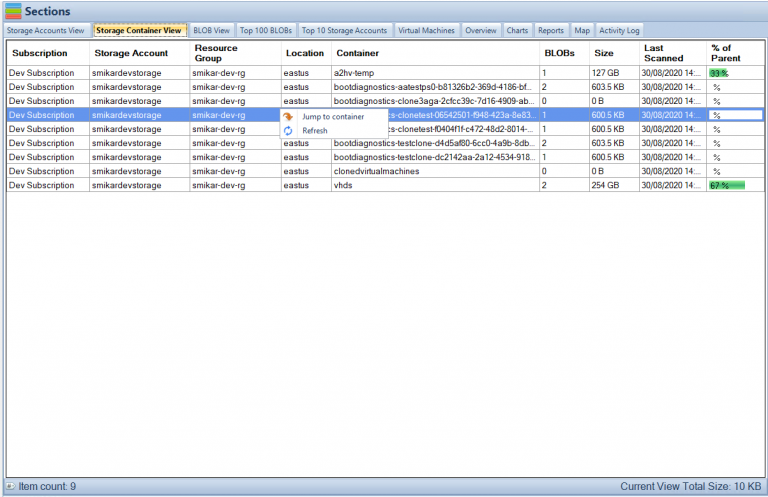Image resolution: width=768 pixels, height=497 pixels.
Task: Choose Jump to container from context menu
Action: coord(334,117)
